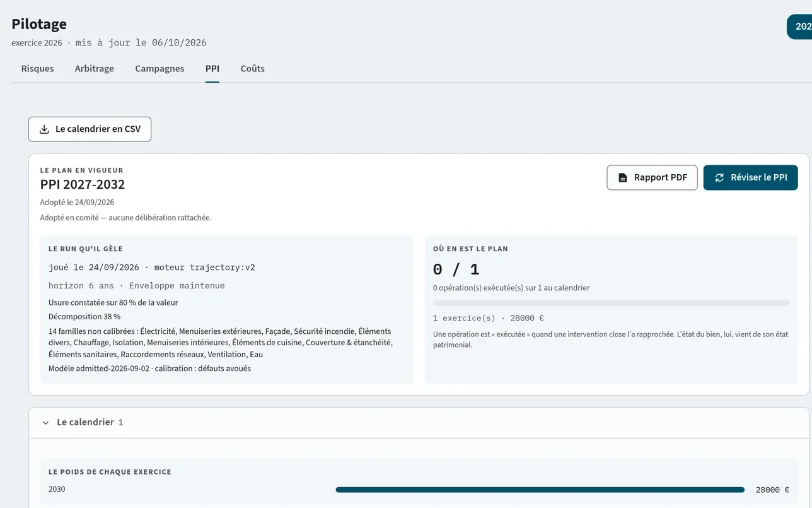
Task: Click the 'OÙ EN EST LE PLAN' heading
Action: [470, 249]
